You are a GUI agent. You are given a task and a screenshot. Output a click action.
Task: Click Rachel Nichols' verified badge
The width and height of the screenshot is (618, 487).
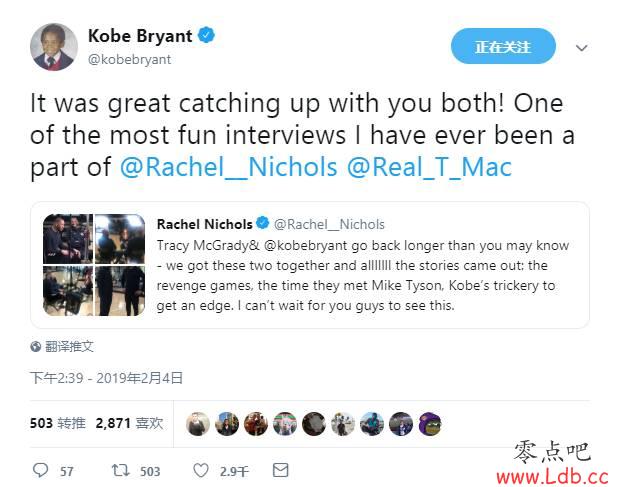262,223
